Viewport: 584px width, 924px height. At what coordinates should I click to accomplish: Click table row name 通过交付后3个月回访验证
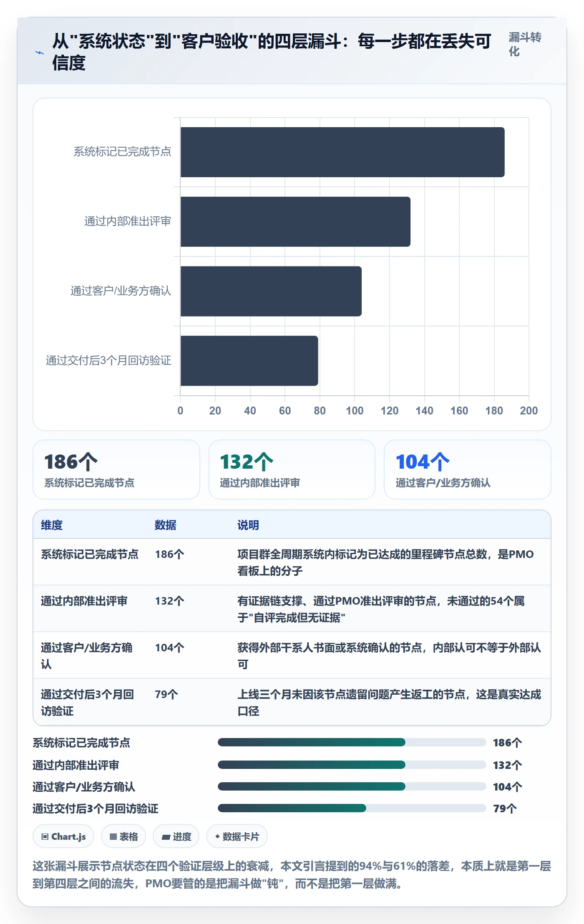(88, 703)
